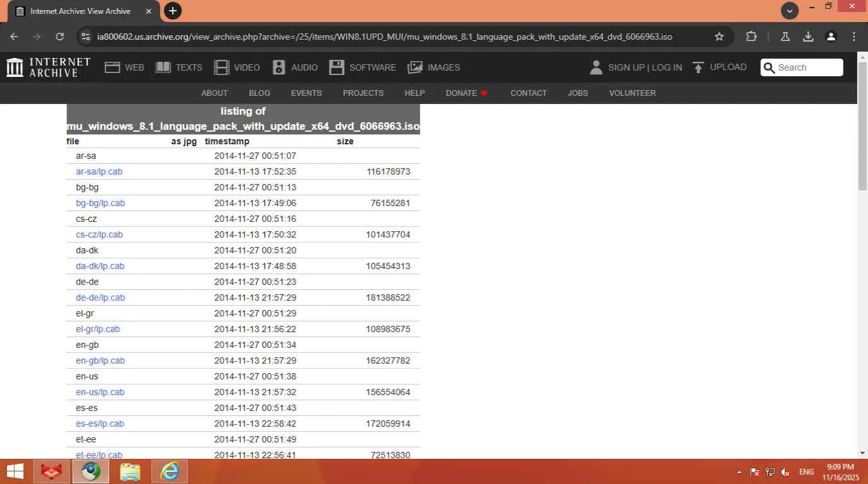Screen dimensions: 868x484
Task: Select the size value 181388522
Action: coord(388,297)
